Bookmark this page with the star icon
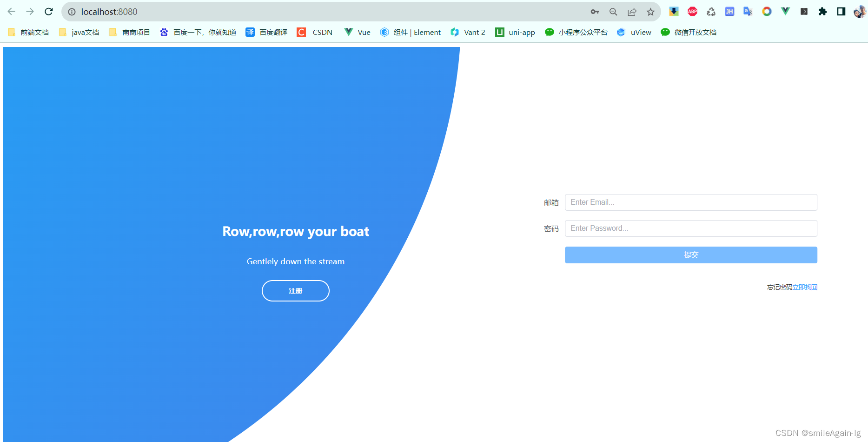Image resolution: width=868 pixels, height=442 pixels. [x=650, y=12]
